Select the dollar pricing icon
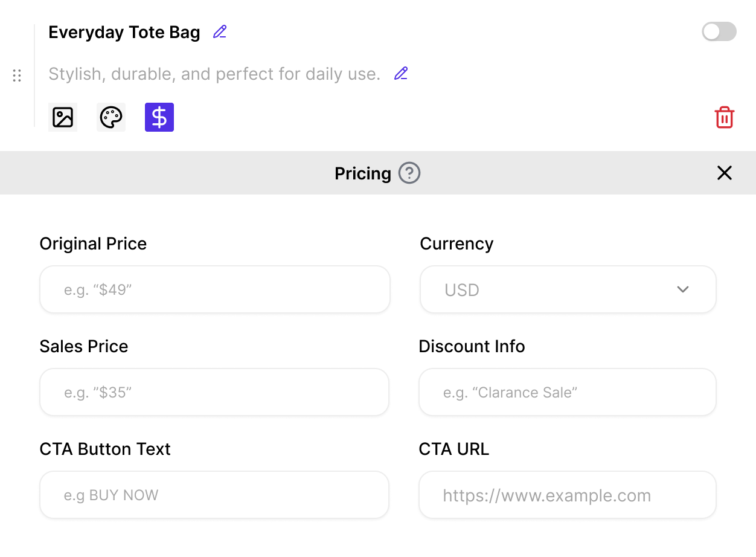 pos(159,117)
